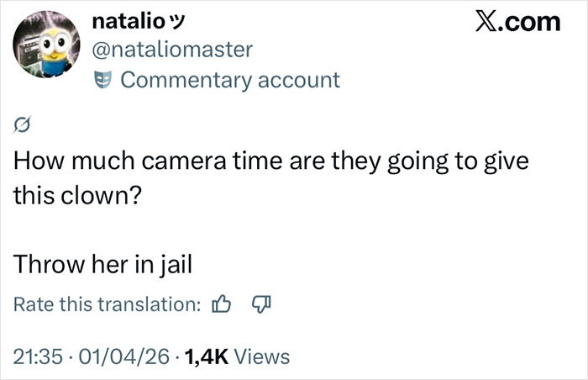The width and height of the screenshot is (588, 380).
Task: Click the Commentary account mask icon
Action: coord(105,80)
